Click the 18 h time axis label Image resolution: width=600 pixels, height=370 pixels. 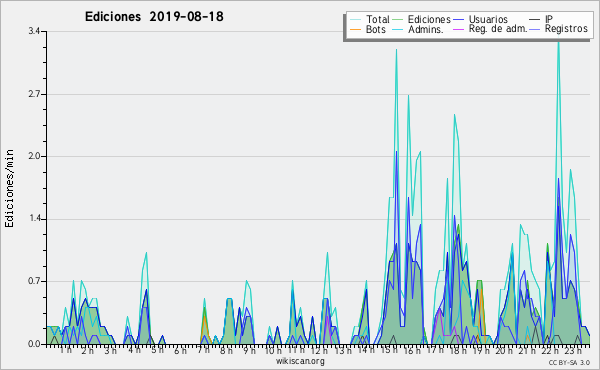pos(458,350)
